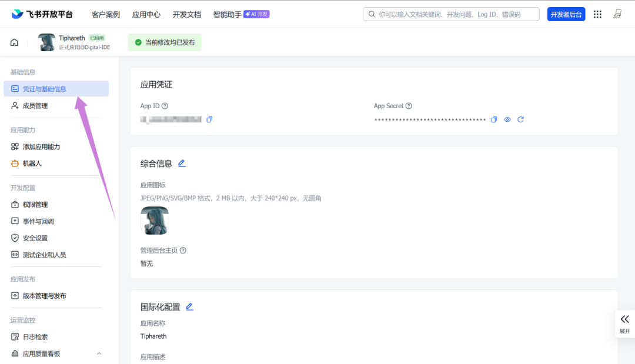Collapse the 应用质量看板 section
635x364 pixels.
pos(99,353)
